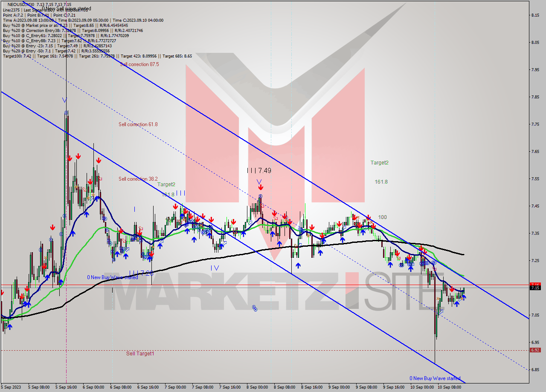Select the 7.35 price axis label
The image size is (546, 392).
coord(535,233)
